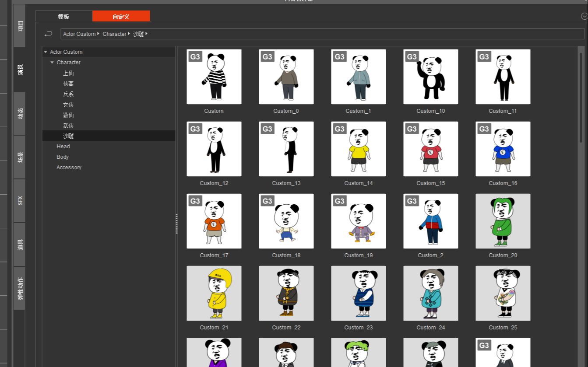The height and width of the screenshot is (367, 588).
Task: Select the Custom_17 orange-shirt character thumbnail
Action: tap(214, 221)
